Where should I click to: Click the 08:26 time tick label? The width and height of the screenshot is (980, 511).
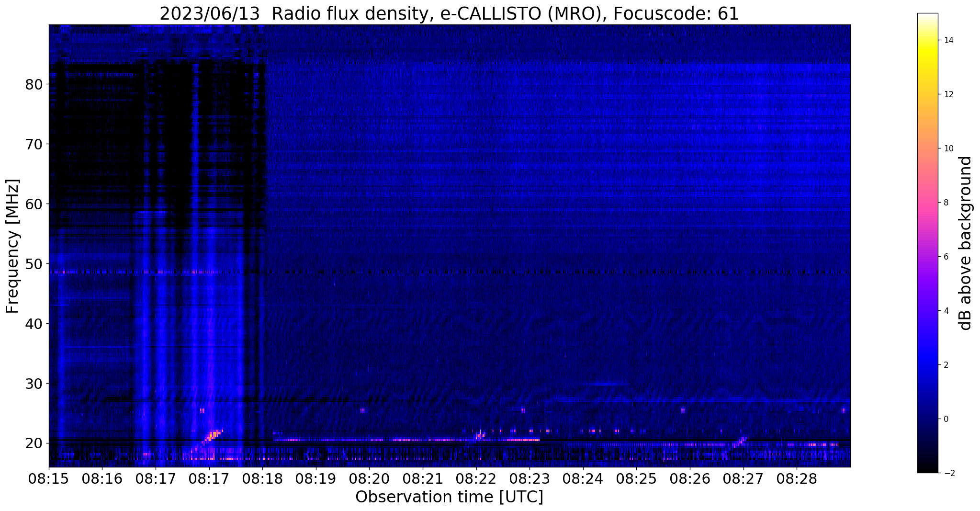690,479
